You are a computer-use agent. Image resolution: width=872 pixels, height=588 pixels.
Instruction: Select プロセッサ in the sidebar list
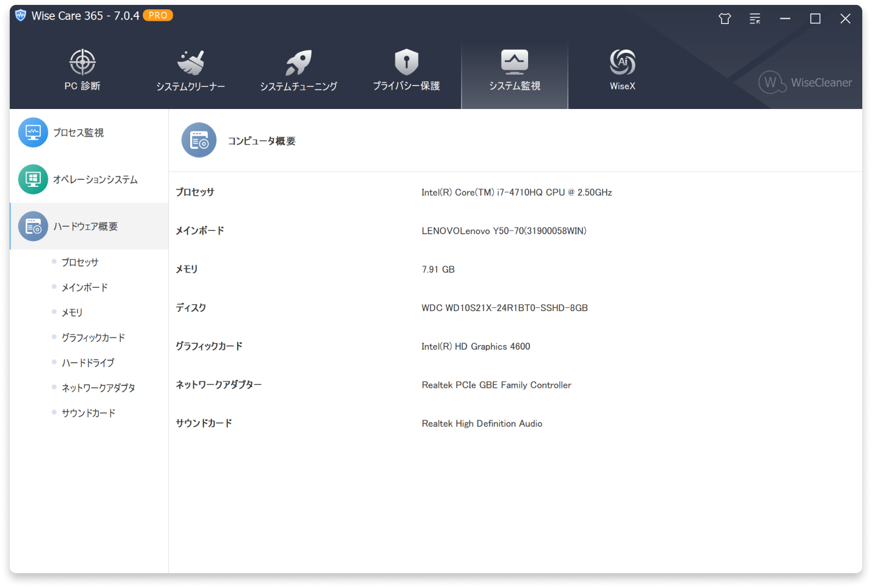(80, 262)
